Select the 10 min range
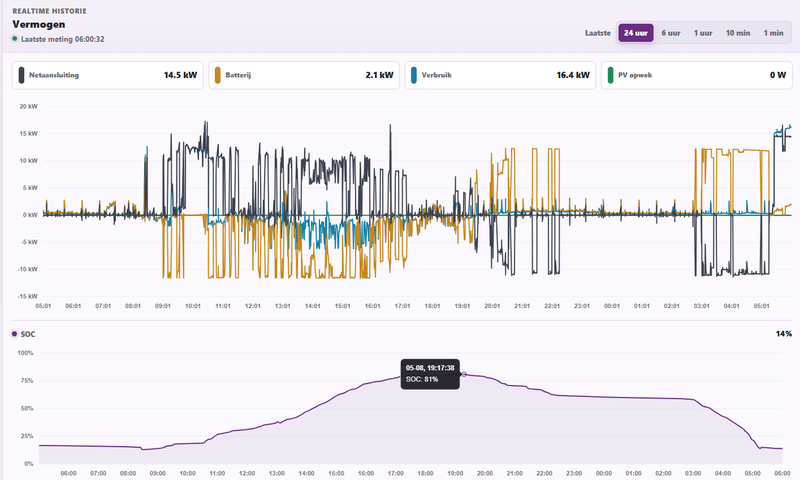The width and height of the screenshot is (800, 480). [738, 33]
